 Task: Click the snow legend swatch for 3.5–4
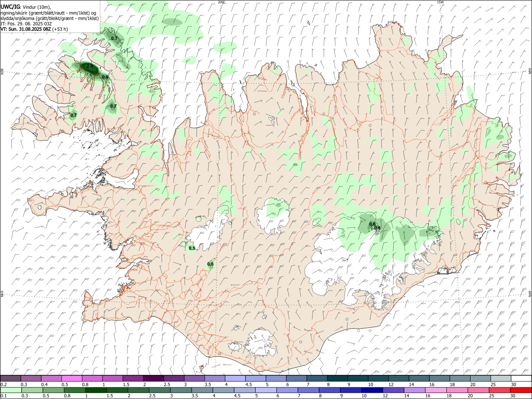(x=214, y=378)
